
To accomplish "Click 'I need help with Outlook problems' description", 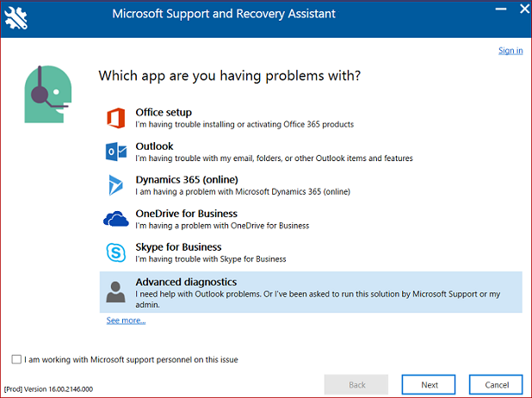I will [318, 299].
